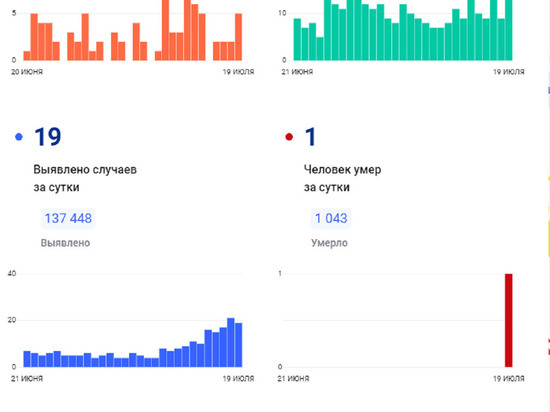
Task: Click the tallest blue bar in cases chart
Action: click(x=231, y=343)
